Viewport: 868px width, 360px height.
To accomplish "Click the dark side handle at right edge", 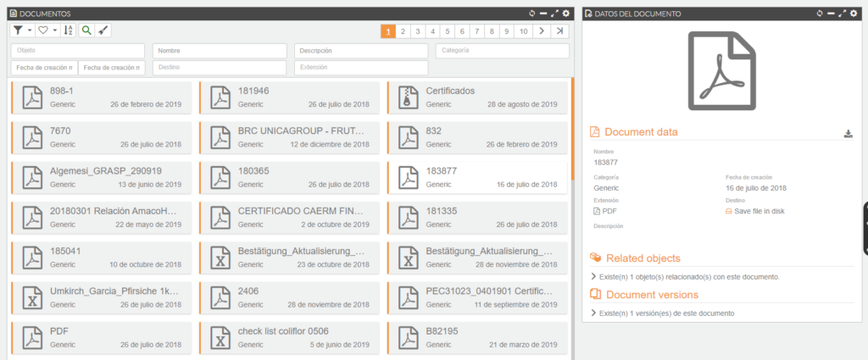I will [x=865, y=229].
